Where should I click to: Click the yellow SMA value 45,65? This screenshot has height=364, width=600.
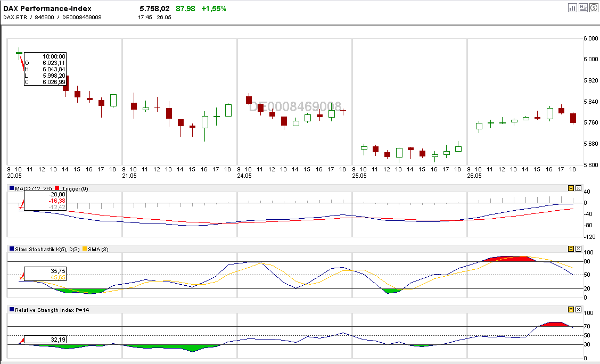click(x=58, y=277)
